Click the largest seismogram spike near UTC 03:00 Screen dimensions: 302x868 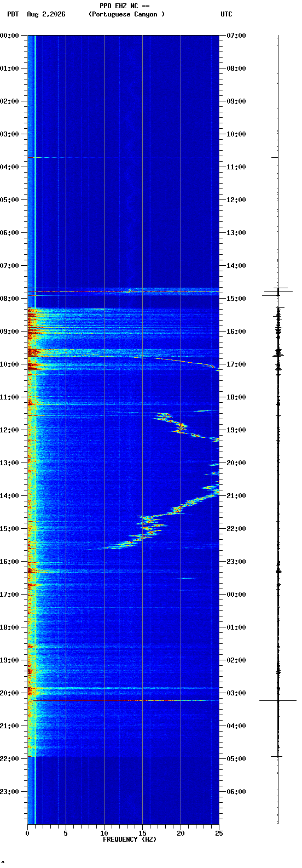pyautogui.click(x=278, y=700)
